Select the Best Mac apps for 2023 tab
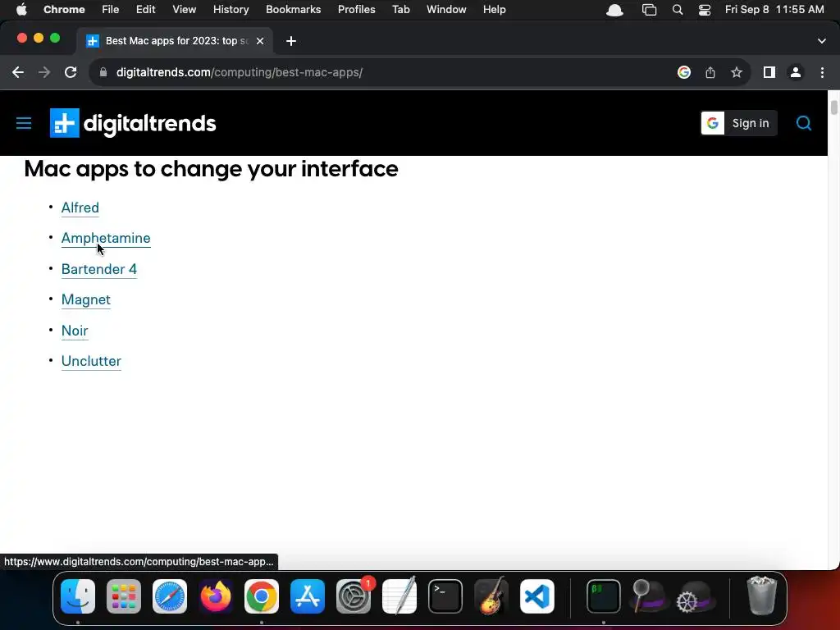 (174, 41)
